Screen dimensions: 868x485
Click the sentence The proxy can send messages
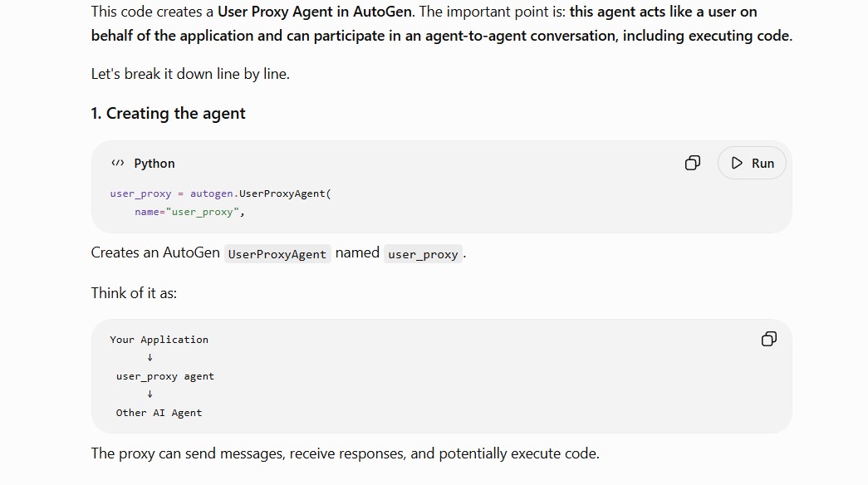346,453
